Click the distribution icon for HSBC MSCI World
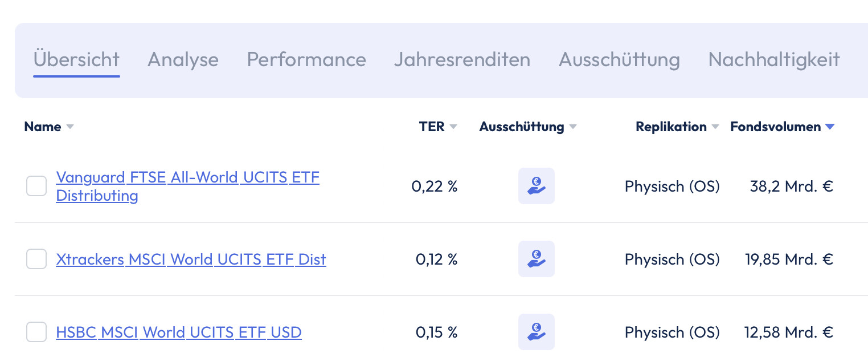Viewport: 868px width, 361px height. (x=536, y=332)
